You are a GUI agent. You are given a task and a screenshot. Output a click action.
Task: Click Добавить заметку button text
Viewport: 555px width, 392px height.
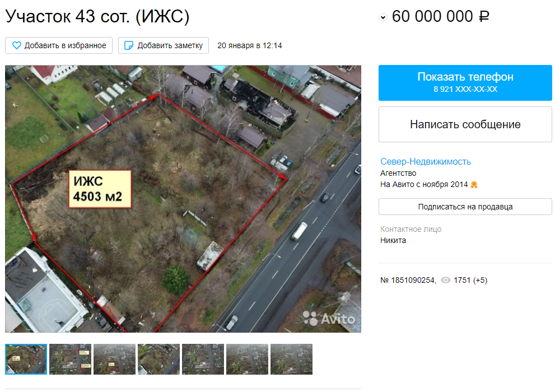[x=170, y=45]
